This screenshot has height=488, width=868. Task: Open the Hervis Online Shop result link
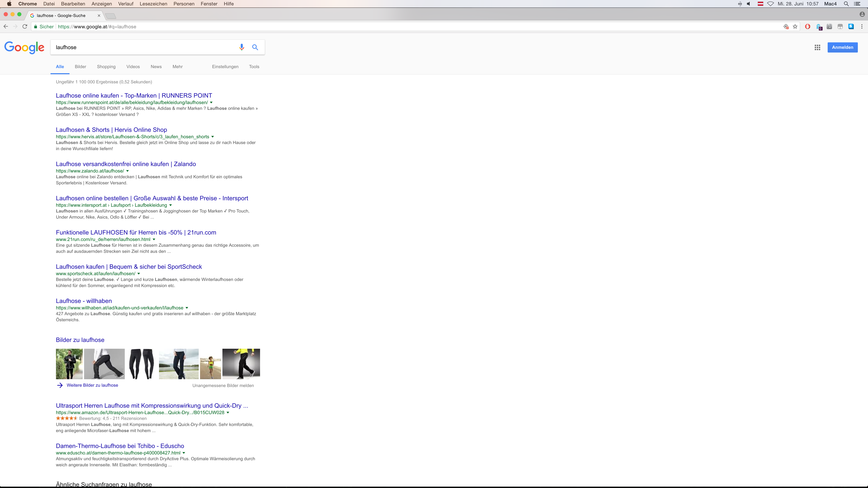(x=111, y=130)
